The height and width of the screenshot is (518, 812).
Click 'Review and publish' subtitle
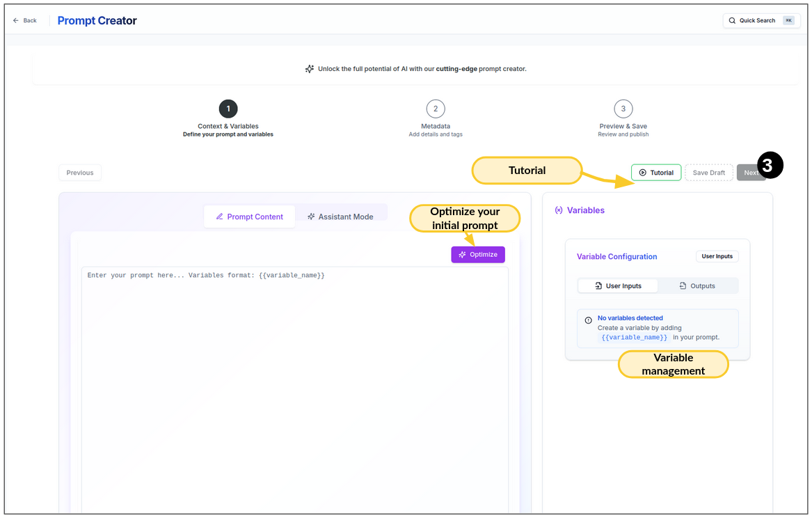[x=623, y=134]
